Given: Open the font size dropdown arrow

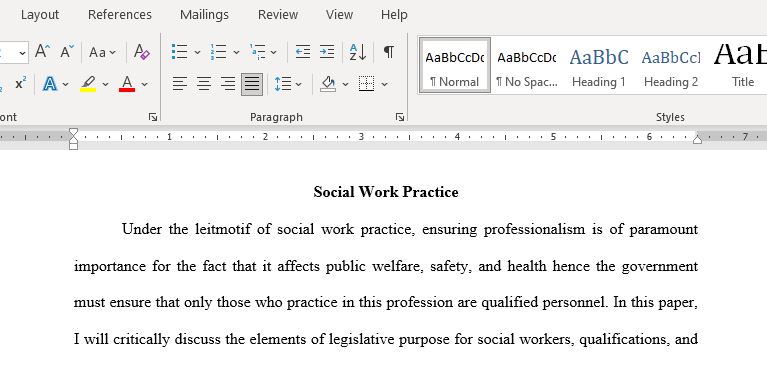Looking at the screenshot, I should click(23, 52).
